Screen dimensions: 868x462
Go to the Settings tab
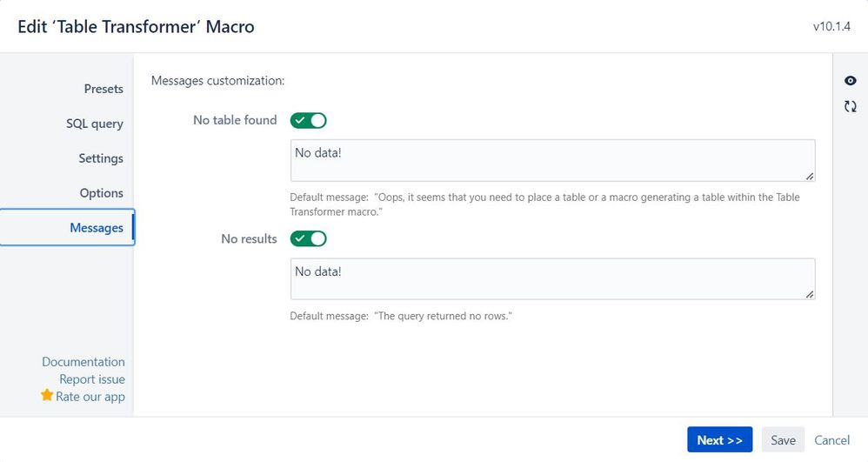(x=101, y=158)
